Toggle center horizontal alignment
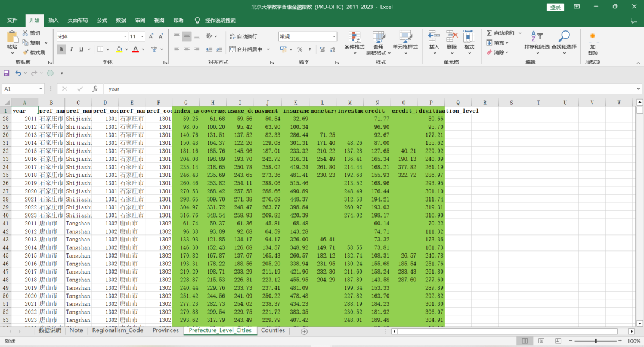Screen dimensions: 644x347 pyautogui.click(x=187, y=49)
